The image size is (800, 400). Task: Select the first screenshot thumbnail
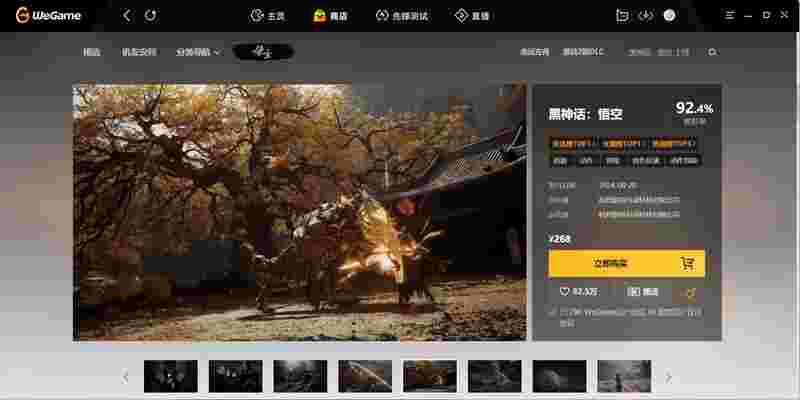tap(170, 377)
